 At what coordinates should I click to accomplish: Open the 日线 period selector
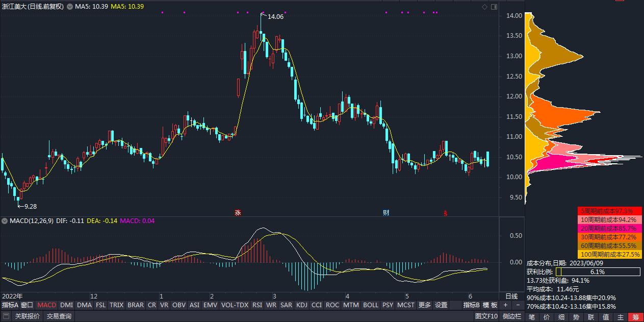point(511,296)
